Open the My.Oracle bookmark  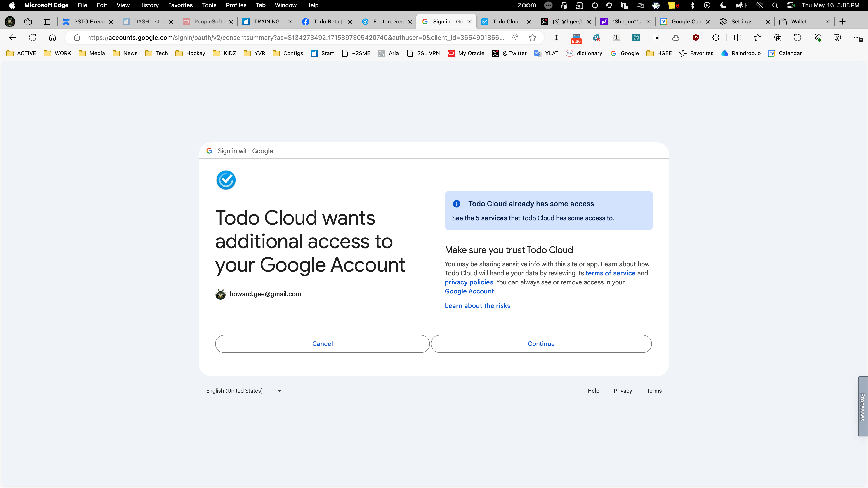click(x=466, y=53)
